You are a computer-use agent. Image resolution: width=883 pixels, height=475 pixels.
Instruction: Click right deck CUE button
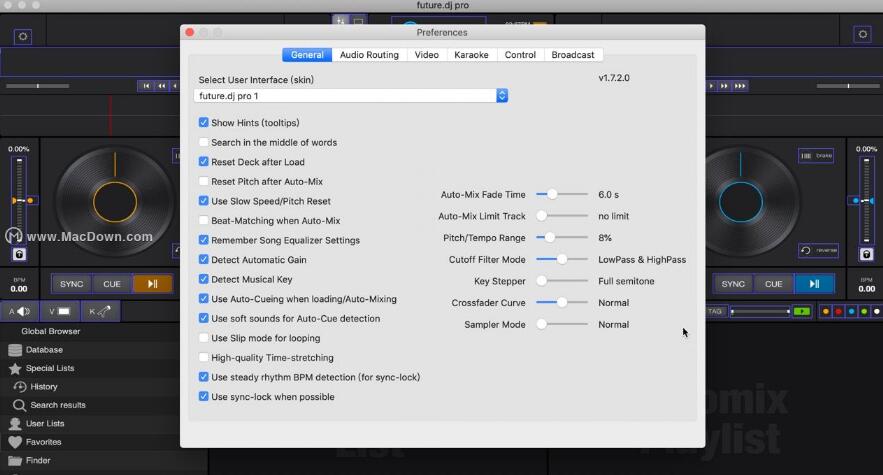point(774,284)
